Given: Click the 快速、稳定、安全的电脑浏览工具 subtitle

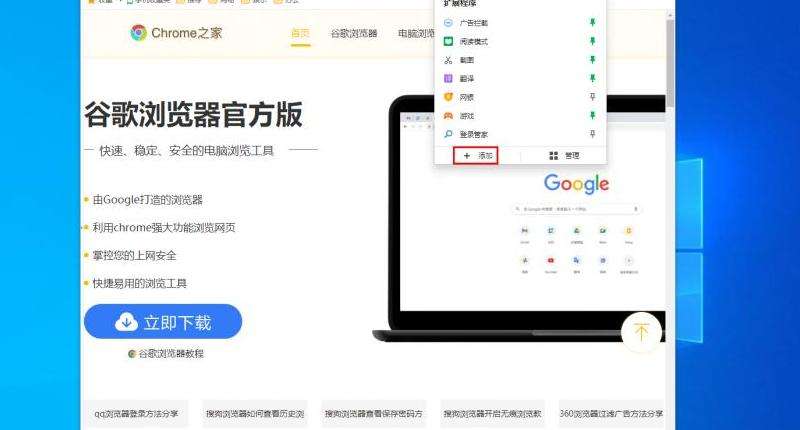Looking at the screenshot, I should [x=186, y=150].
